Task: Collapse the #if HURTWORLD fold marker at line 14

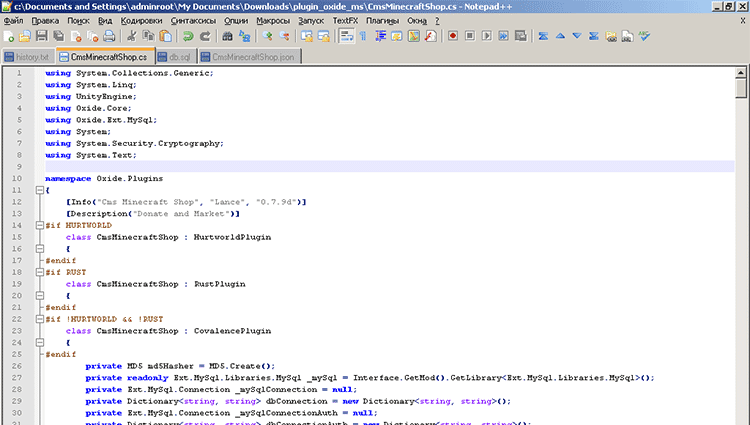Action: click(37, 225)
